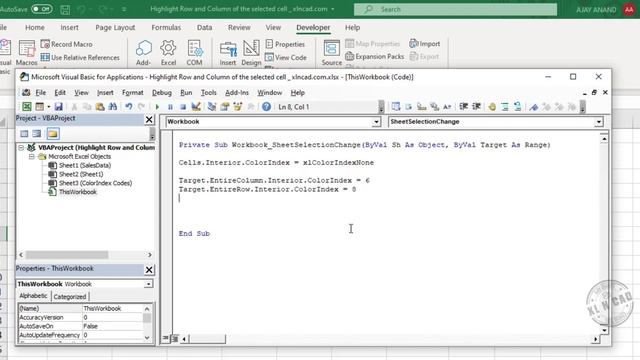Screen dimensions: 640x360
Task: Click Properties in Excel Developer ribbon
Action: pos(285,44)
